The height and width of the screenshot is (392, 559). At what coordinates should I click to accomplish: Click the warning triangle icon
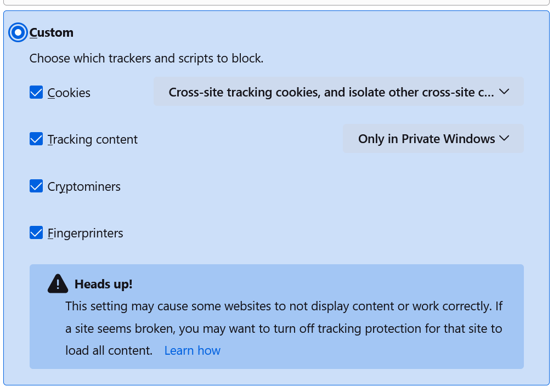(x=58, y=284)
